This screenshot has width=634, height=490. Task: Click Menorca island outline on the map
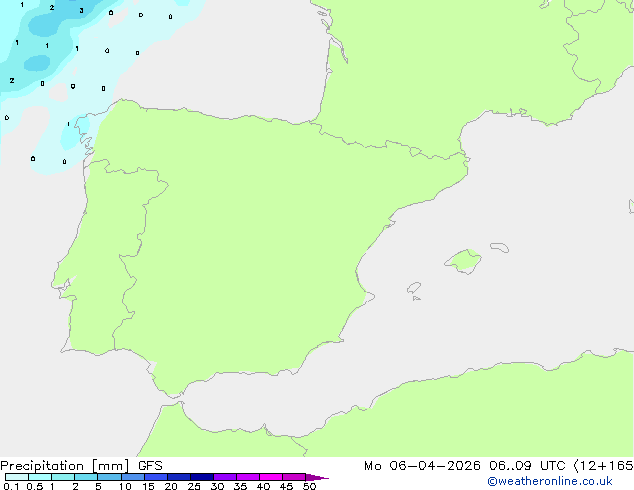[499, 247]
